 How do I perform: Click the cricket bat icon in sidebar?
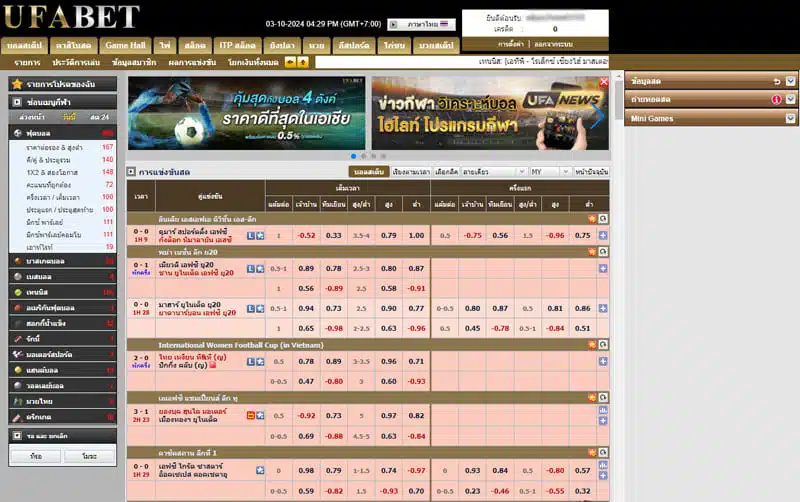coord(18,417)
